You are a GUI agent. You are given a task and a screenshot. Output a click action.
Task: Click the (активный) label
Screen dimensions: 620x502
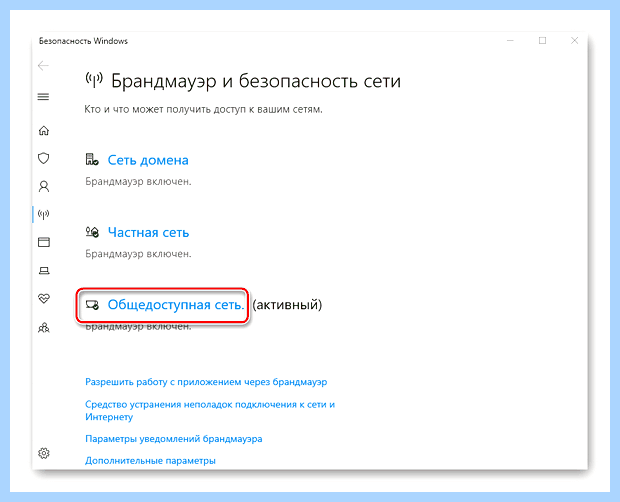click(287, 305)
